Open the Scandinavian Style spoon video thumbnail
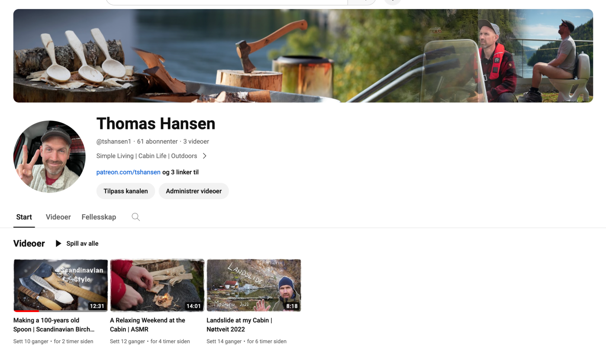Viewport: 606px width, 364px height. 61,285
